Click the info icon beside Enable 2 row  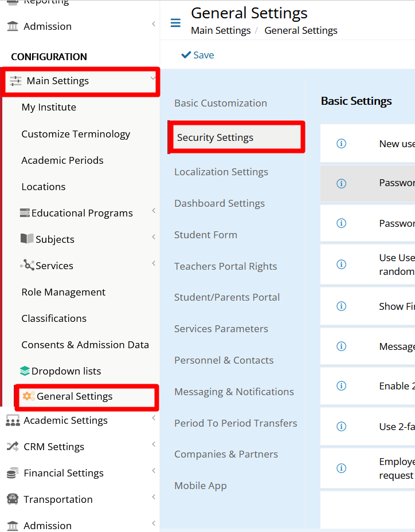coord(341,386)
